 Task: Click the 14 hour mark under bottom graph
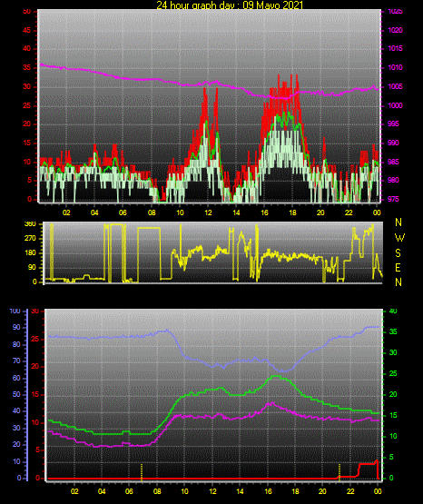pos(240,491)
